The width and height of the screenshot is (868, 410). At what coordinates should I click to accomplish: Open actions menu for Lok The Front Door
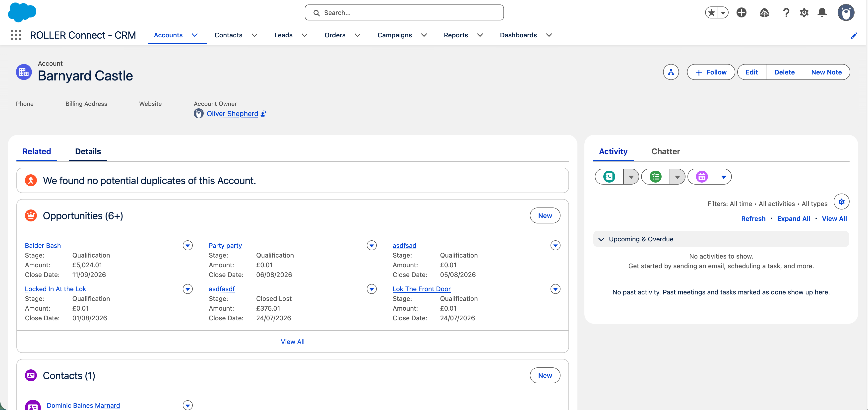[x=555, y=289]
